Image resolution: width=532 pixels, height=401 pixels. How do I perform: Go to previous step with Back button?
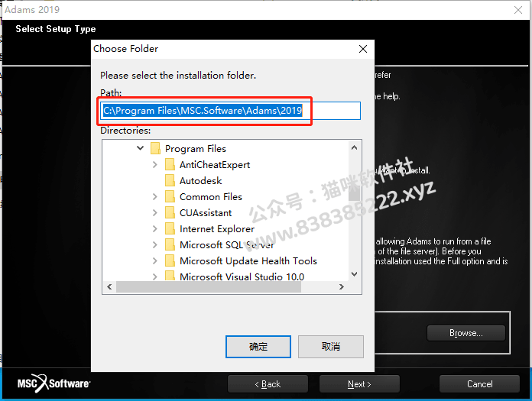pos(268,384)
